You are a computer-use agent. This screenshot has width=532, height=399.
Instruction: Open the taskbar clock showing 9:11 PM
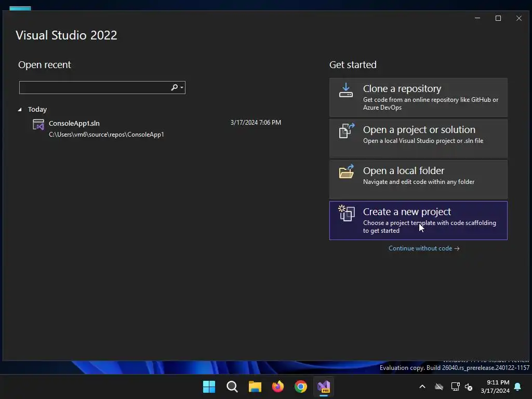[x=495, y=387]
